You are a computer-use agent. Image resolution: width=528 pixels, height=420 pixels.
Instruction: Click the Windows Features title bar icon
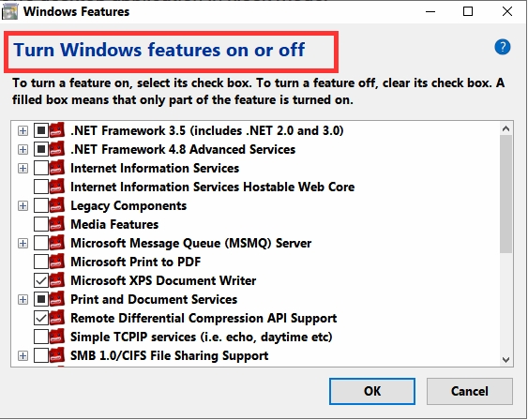[9, 12]
